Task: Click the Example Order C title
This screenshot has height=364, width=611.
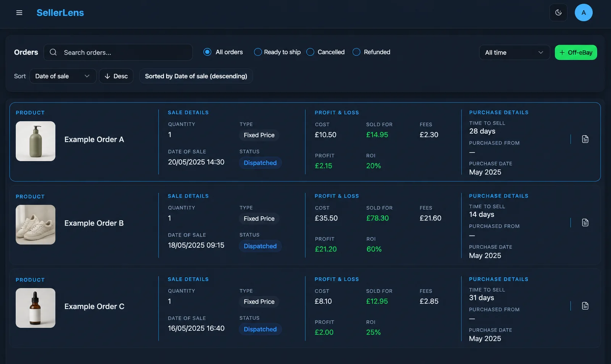Action: pyautogui.click(x=94, y=306)
